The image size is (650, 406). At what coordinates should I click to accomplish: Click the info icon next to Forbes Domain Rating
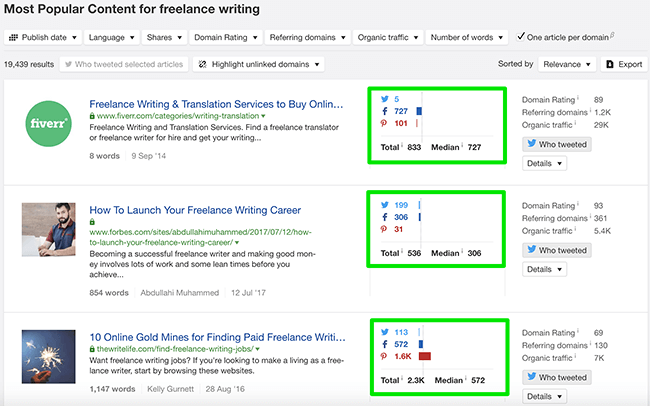(580, 204)
